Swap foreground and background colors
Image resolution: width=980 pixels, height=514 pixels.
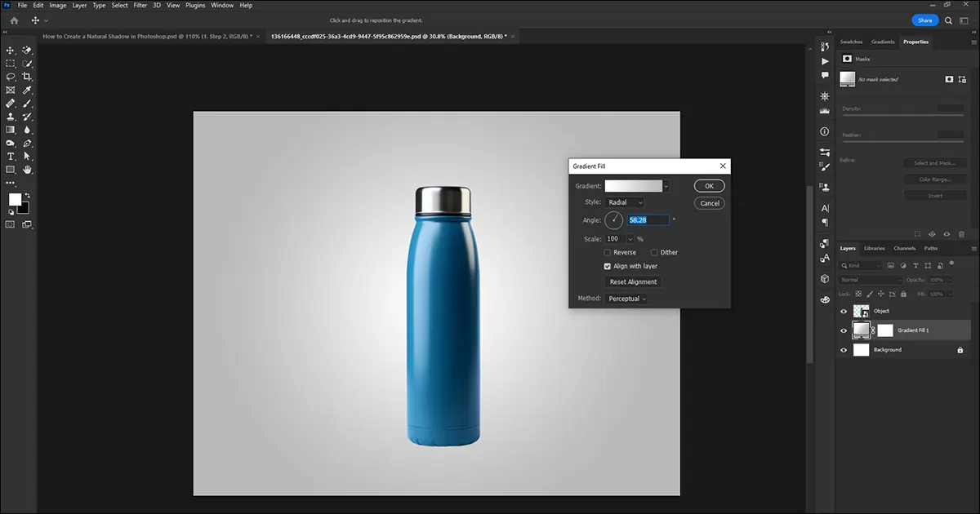click(27, 195)
